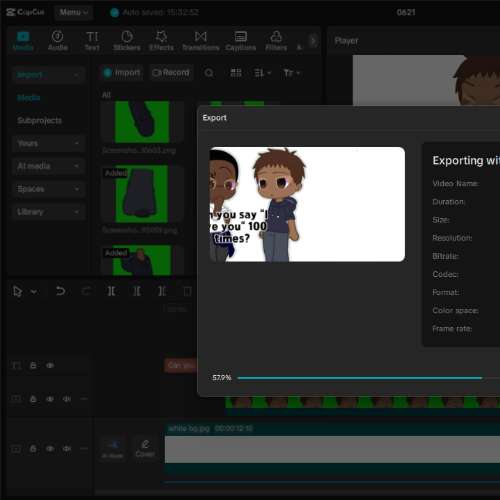
Task: Select Media in the left sidebar
Action: (29, 98)
